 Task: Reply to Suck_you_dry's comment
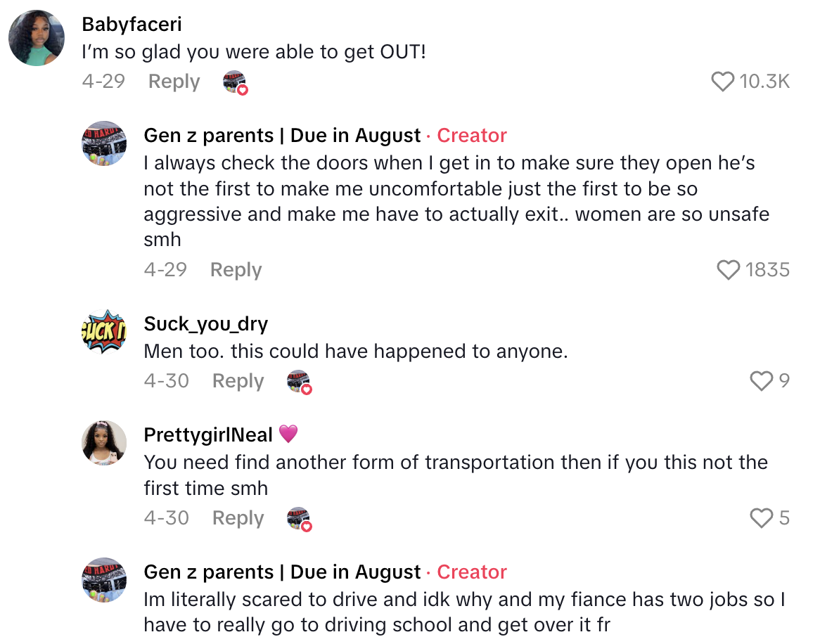click(238, 381)
